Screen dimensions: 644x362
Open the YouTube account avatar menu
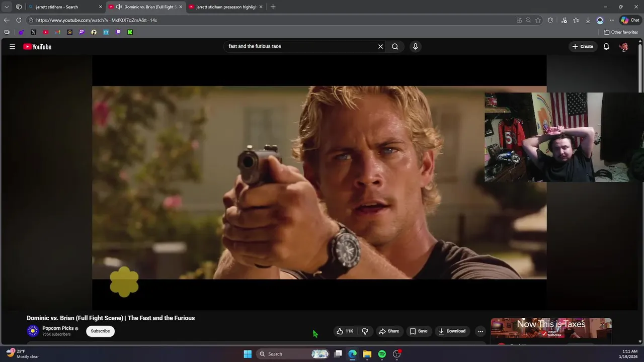click(624, 46)
